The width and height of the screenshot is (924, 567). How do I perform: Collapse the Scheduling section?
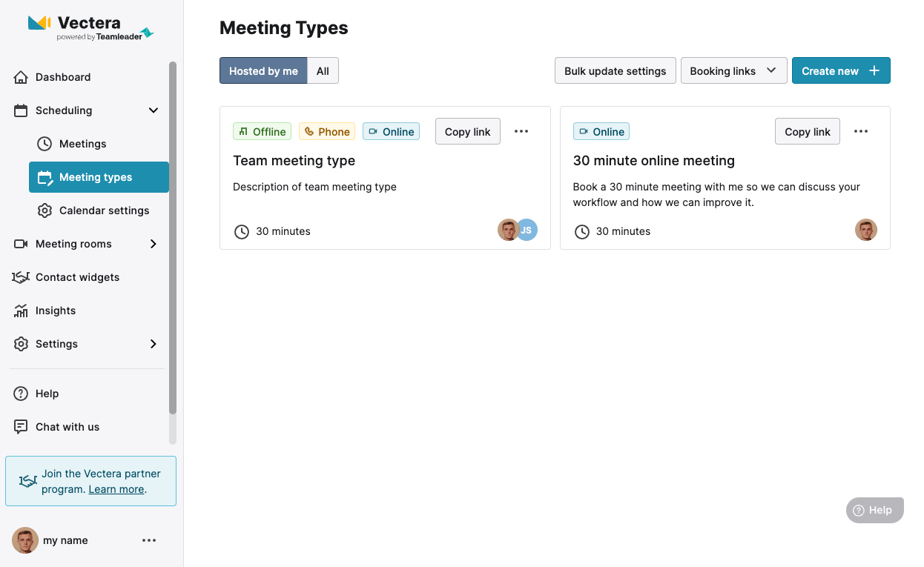(154, 110)
